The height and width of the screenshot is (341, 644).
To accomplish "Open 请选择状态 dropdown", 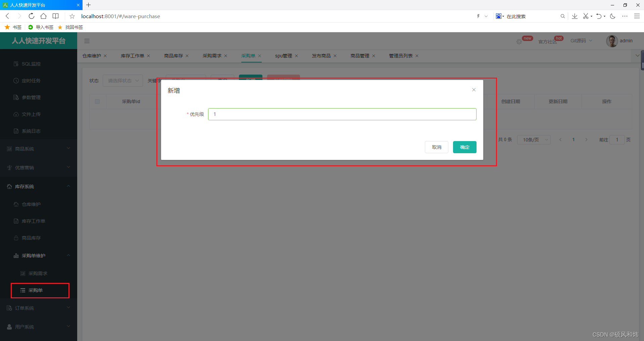I will (x=123, y=81).
